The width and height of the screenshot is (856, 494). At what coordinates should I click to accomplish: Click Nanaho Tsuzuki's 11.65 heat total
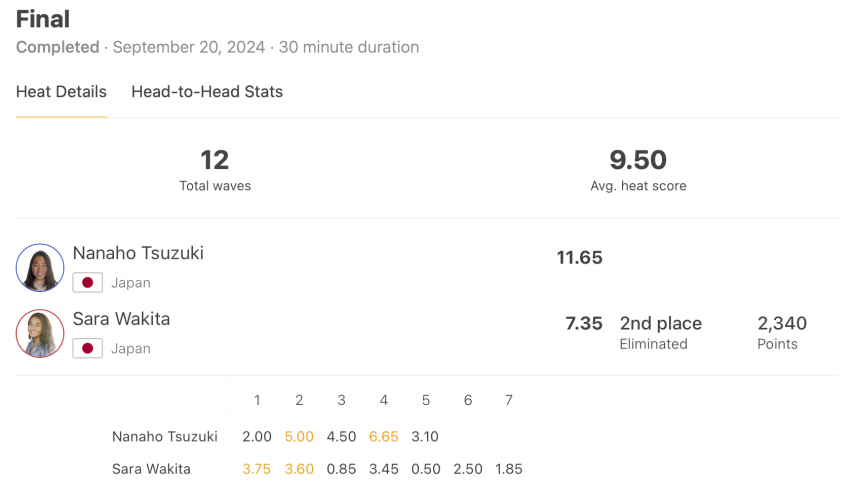579,258
